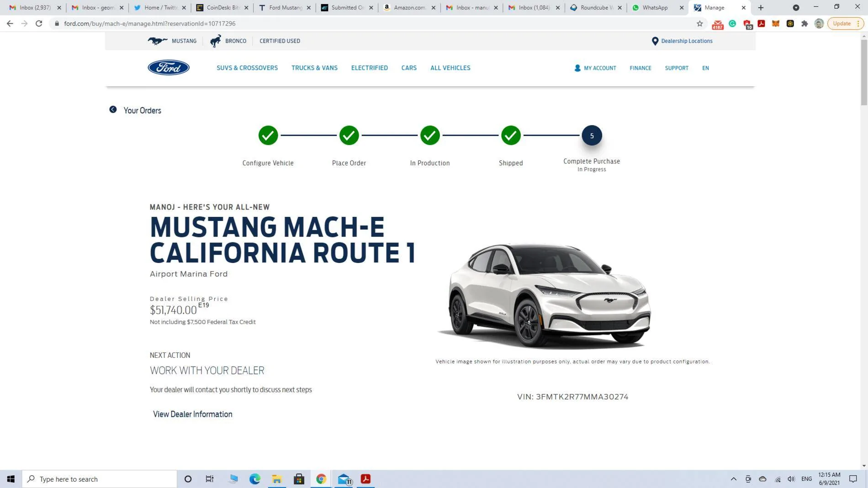This screenshot has width=868, height=488.
Task: Click View Dealer Information link
Action: [x=192, y=414]
